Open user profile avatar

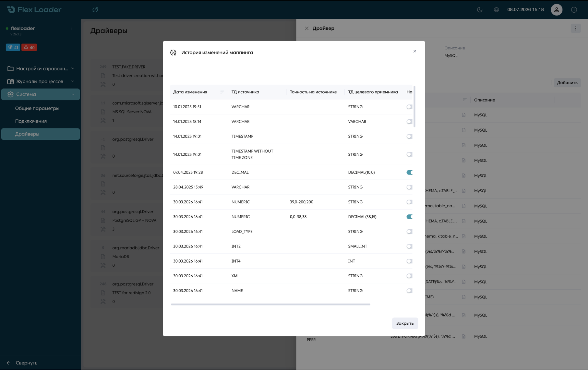coord(556,10)
